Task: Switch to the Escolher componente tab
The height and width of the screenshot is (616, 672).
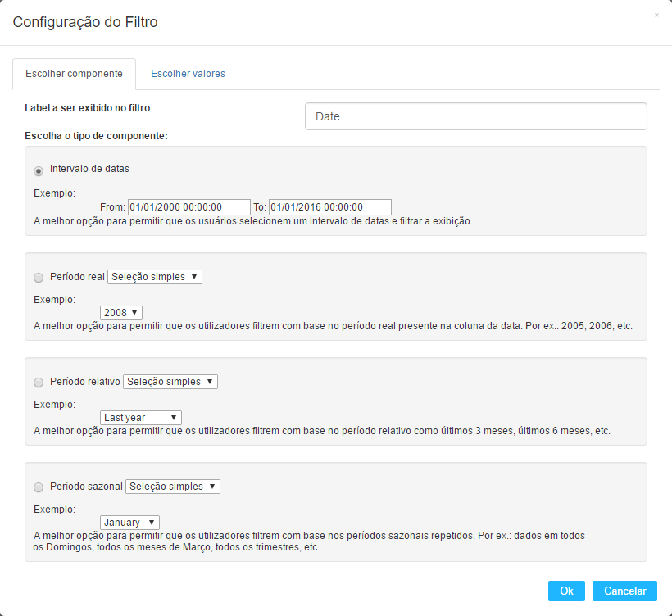Action: (x=74, y=74)
